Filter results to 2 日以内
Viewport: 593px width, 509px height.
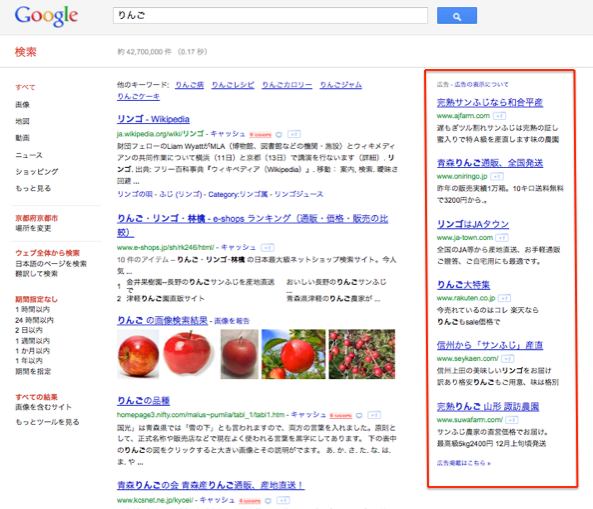click(x=29, y=330)
